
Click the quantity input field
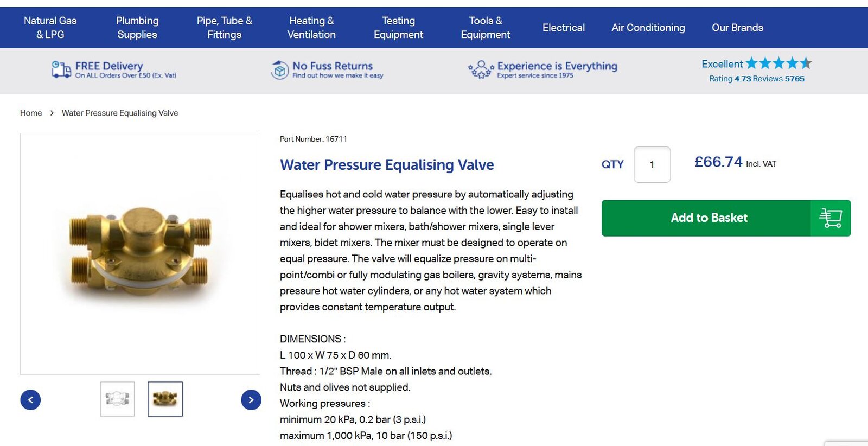tap(652, 164)
